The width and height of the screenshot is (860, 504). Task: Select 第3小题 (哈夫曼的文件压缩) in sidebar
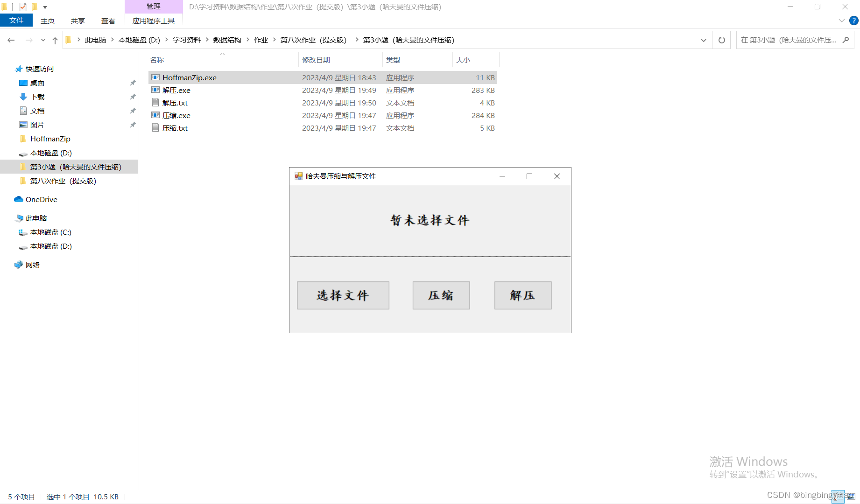(69, 167)
